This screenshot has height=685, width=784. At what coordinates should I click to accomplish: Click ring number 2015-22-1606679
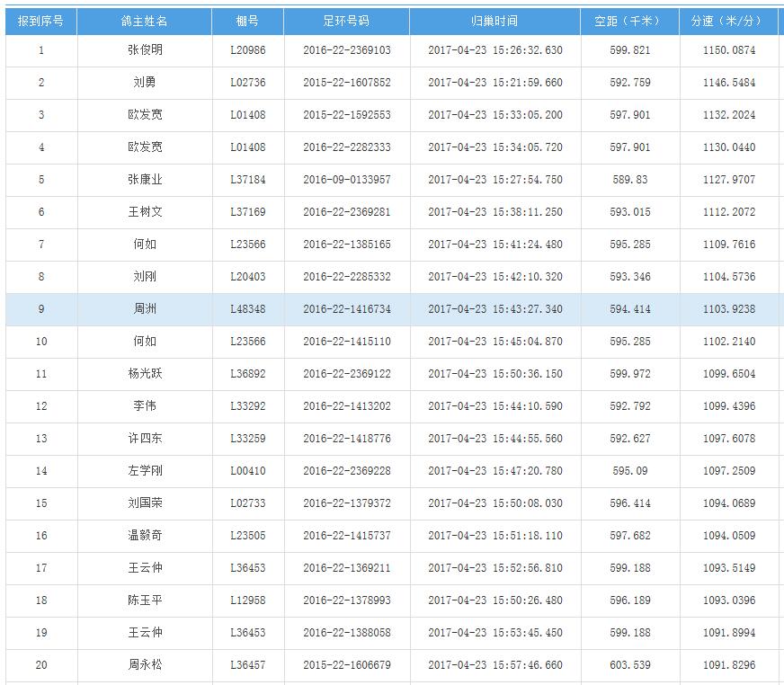346,665
